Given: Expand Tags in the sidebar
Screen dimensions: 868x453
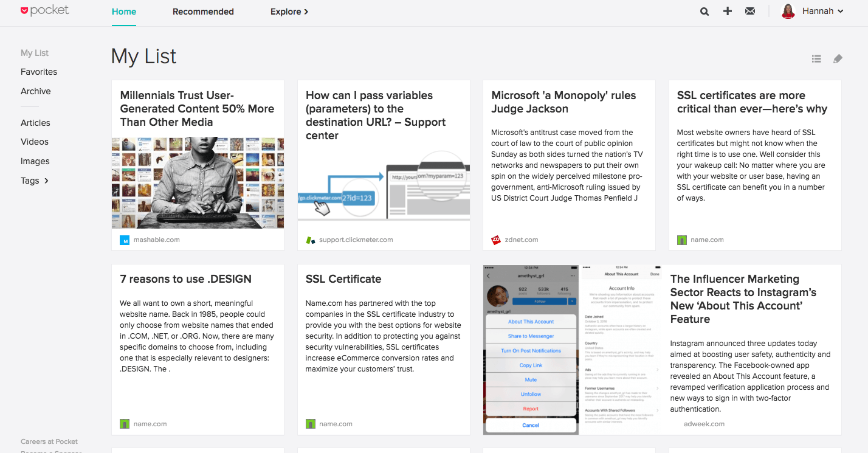Looking at the screenshot, I should pos(35,181).
